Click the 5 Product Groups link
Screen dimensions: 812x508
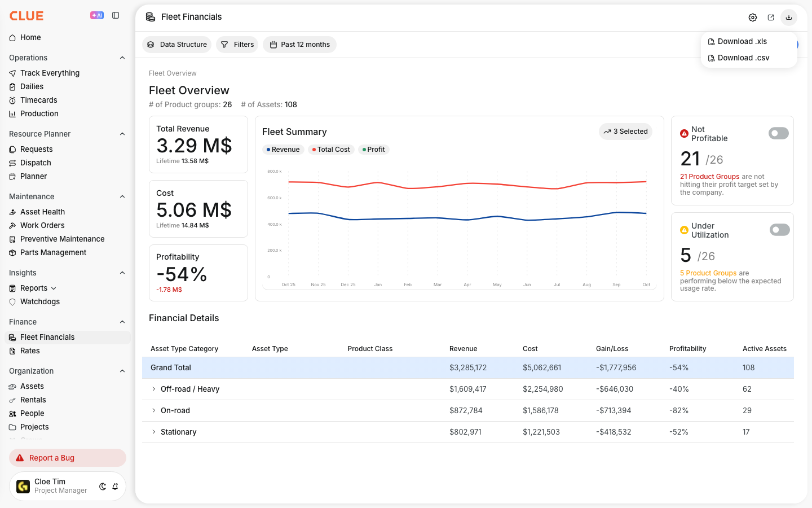pos(708,273)
